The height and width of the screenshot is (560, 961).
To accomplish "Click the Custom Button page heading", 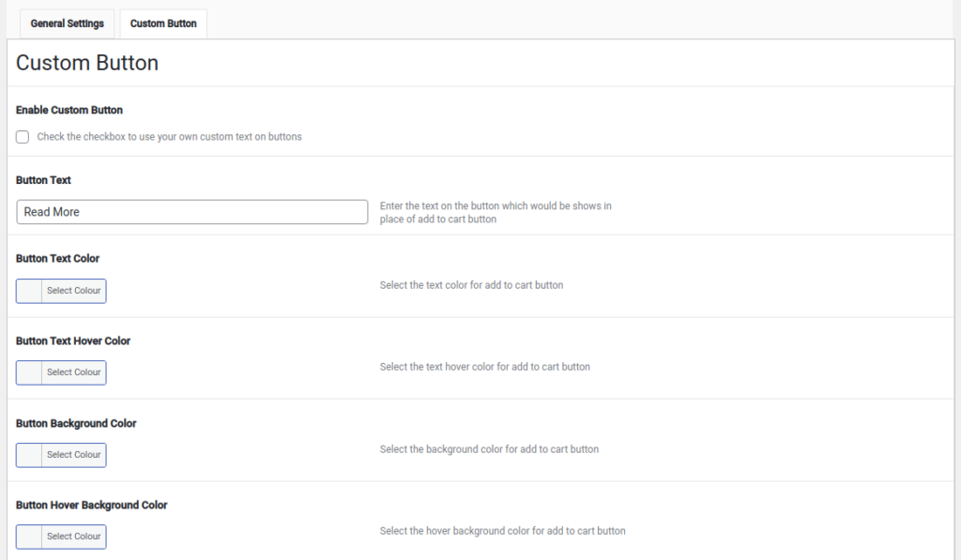I will pyautogui.click(x=86, y=63).
